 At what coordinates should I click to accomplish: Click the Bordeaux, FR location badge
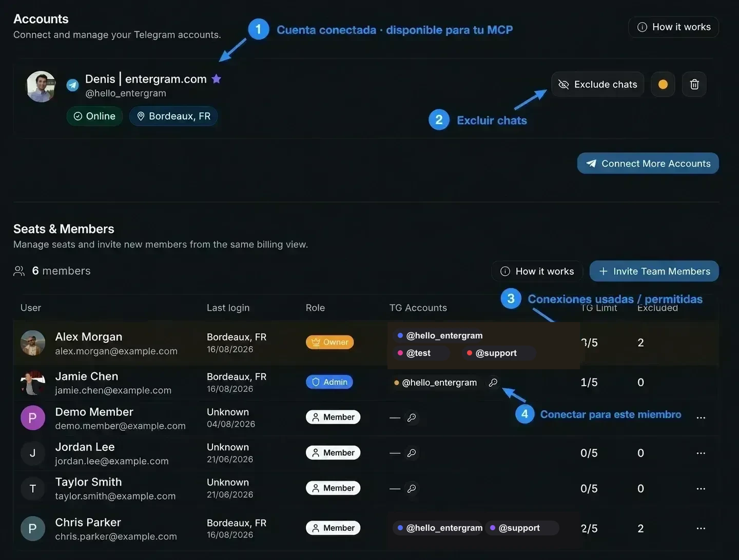173,116
